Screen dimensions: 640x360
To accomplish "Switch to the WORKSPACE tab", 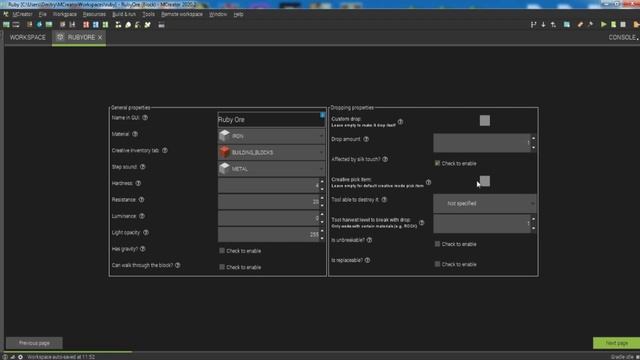I will (28, 37).
